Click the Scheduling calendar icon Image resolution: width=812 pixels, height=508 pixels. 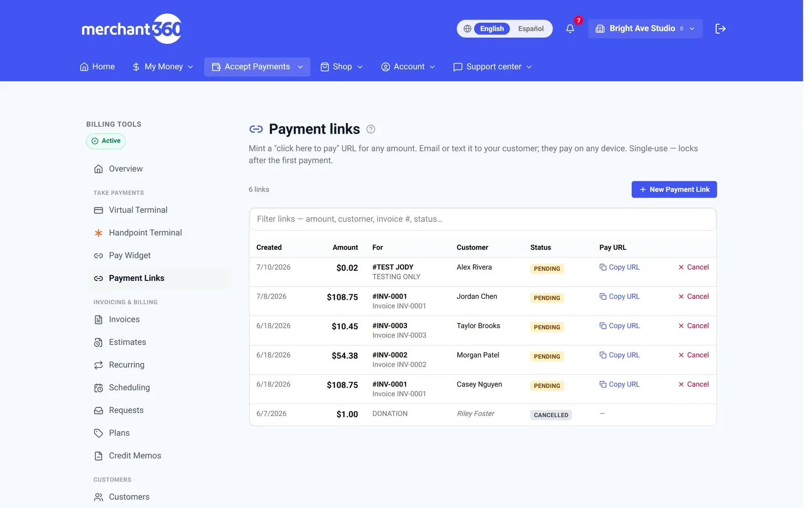tap(98, 388)
